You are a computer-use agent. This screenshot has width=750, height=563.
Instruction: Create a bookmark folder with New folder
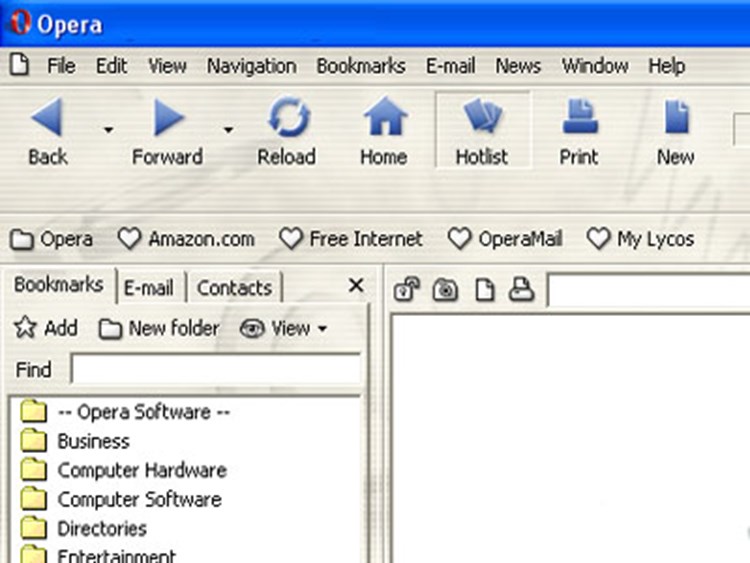[x=159, y=329]
